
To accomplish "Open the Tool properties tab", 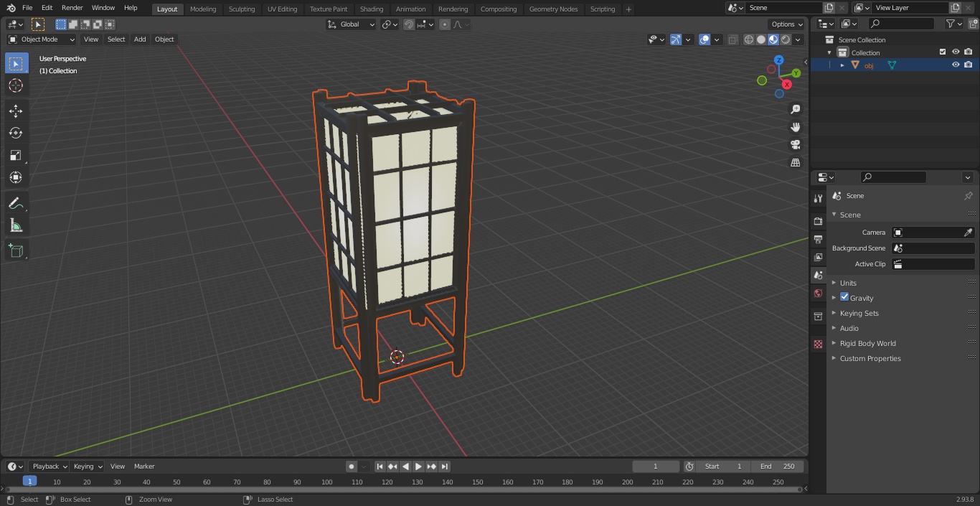I will coord(818,198).
